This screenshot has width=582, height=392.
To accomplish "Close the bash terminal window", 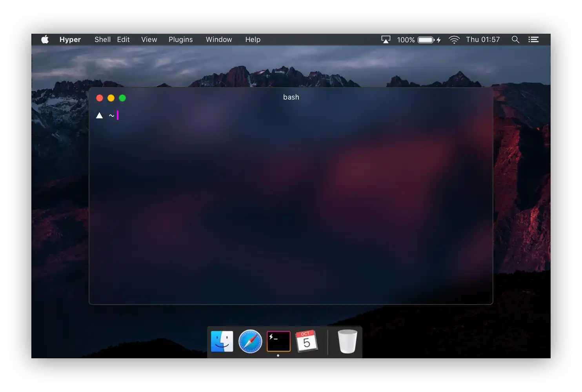I will (100, 98).
